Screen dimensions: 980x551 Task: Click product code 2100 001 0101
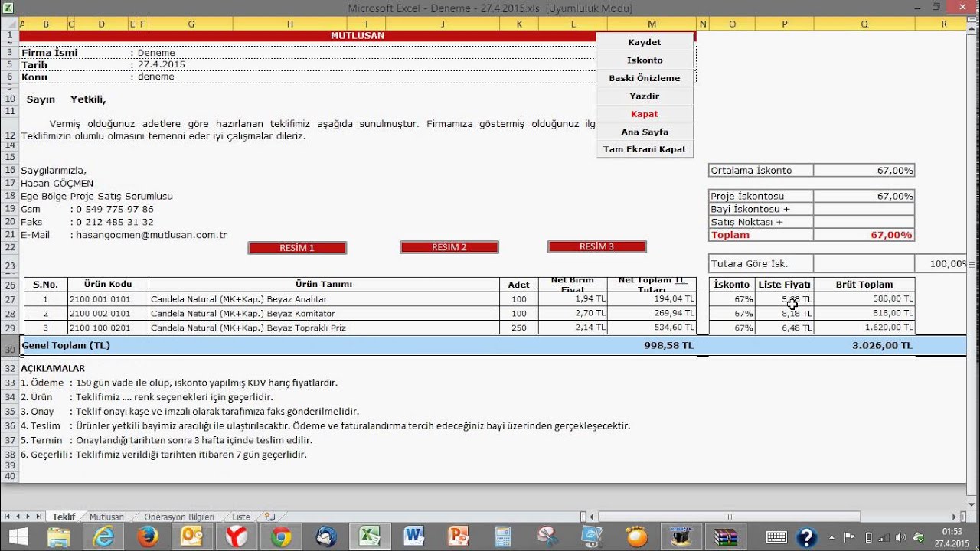click(108, 299)
